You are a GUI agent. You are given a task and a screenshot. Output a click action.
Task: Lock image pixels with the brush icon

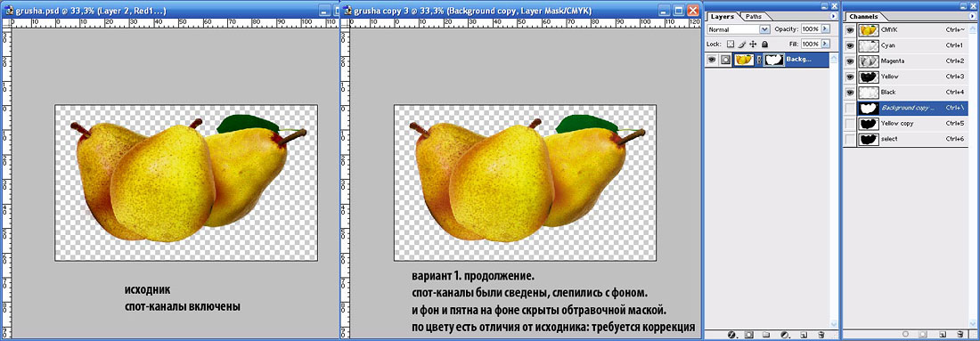(x=742, y=45)
